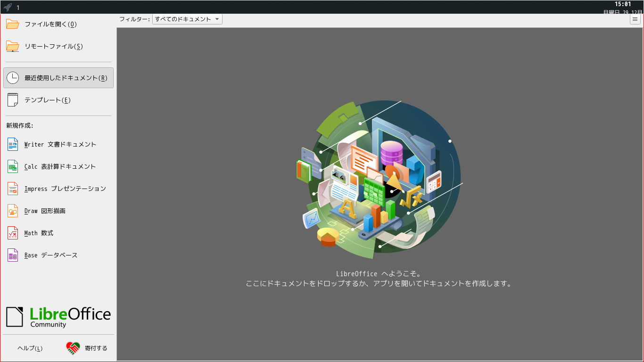This screenshot has width=644, height=362.
Task: Click the Impress presentation icon
Action: coord(13,189)
